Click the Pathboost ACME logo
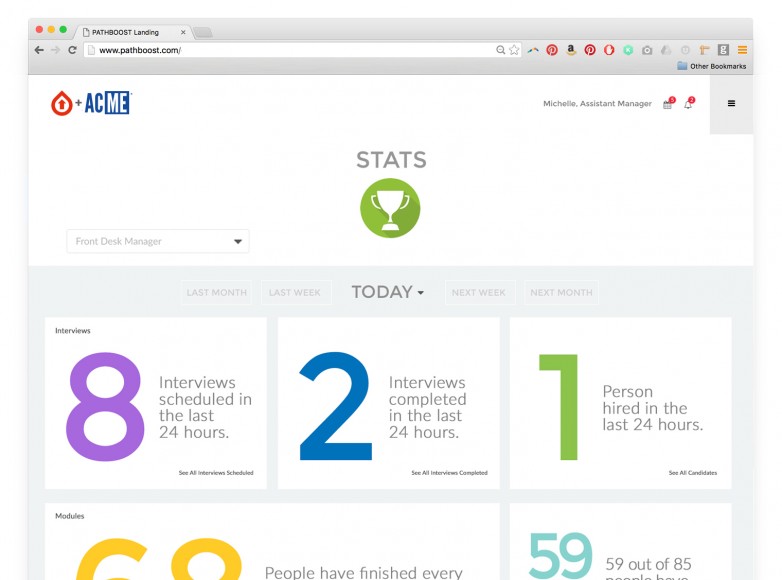The image size is (782, 580). tap(91, 103)
